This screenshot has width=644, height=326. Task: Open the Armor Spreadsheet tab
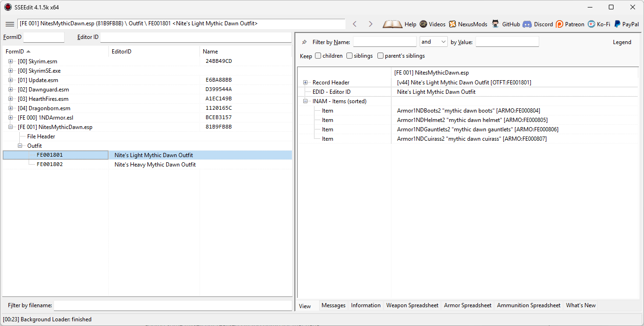point(468,305)
